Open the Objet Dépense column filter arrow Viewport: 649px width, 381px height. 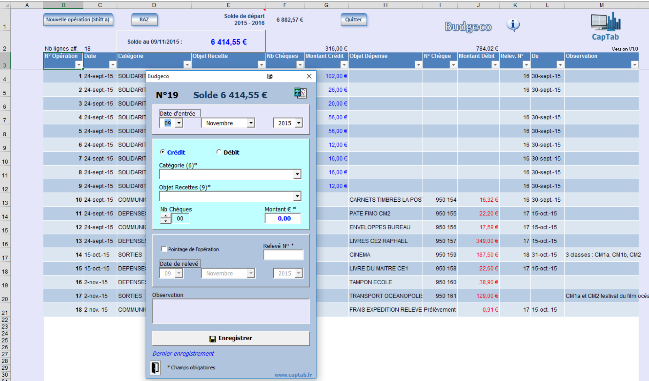tap(418, 65)
